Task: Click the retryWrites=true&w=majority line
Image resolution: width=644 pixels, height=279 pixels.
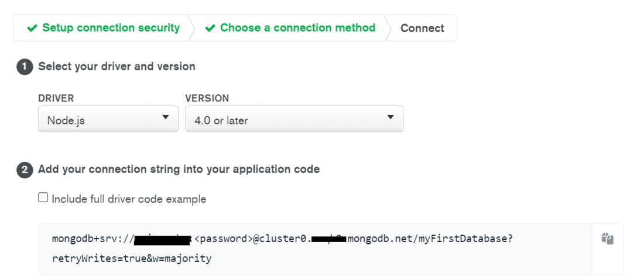Action: coord(132,258)
